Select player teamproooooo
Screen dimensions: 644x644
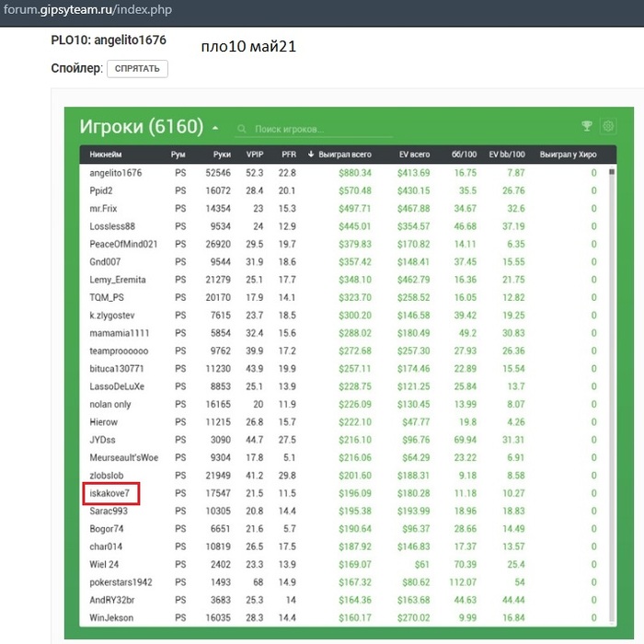coord(119,351)
